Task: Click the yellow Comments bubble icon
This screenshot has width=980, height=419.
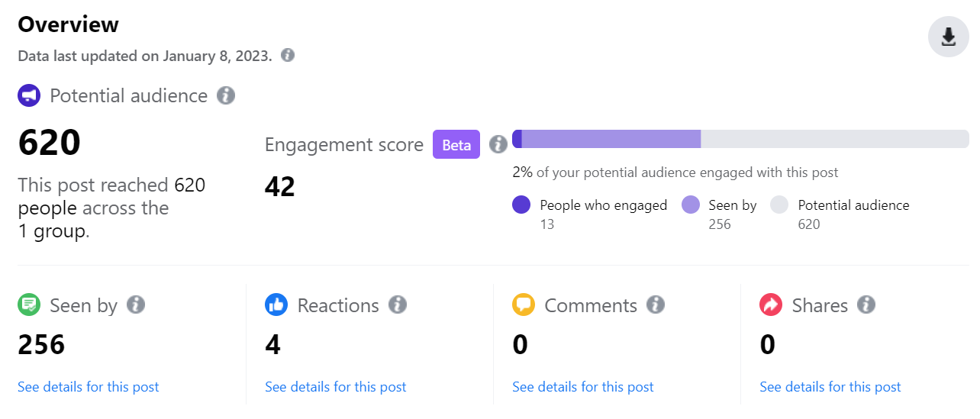Action: click(x=524, y=305)
